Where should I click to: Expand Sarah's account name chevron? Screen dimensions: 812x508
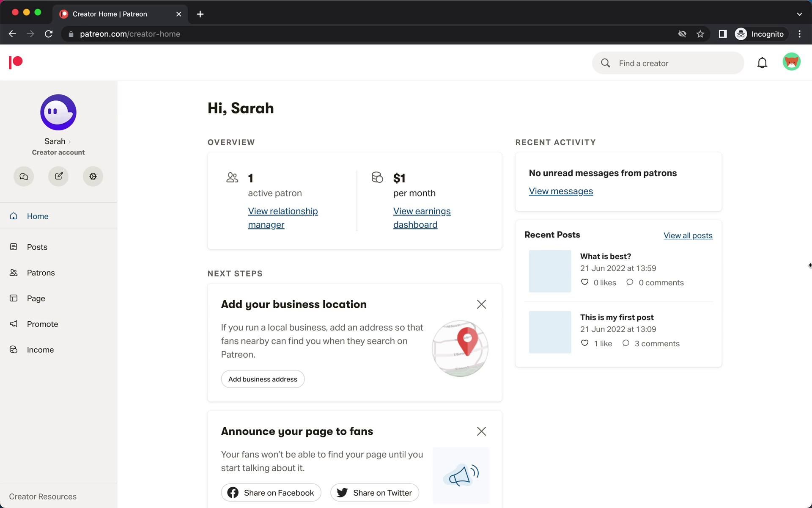click(69, 142)
